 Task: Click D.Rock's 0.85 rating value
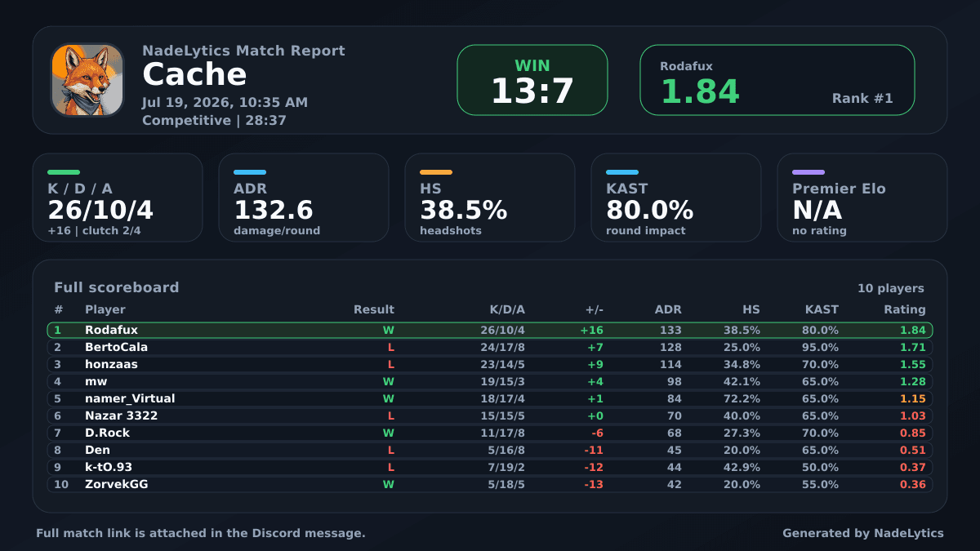pyautogui.click(x=913, y=433)
